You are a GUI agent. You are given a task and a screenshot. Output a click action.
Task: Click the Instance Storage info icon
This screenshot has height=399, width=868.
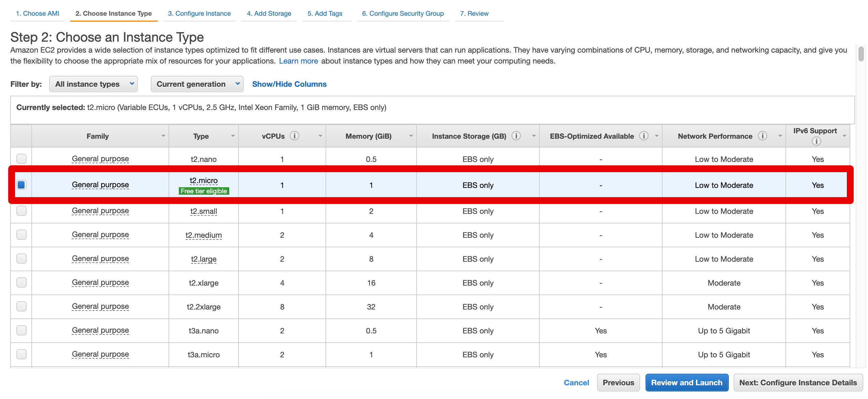(x=516, y=135)
